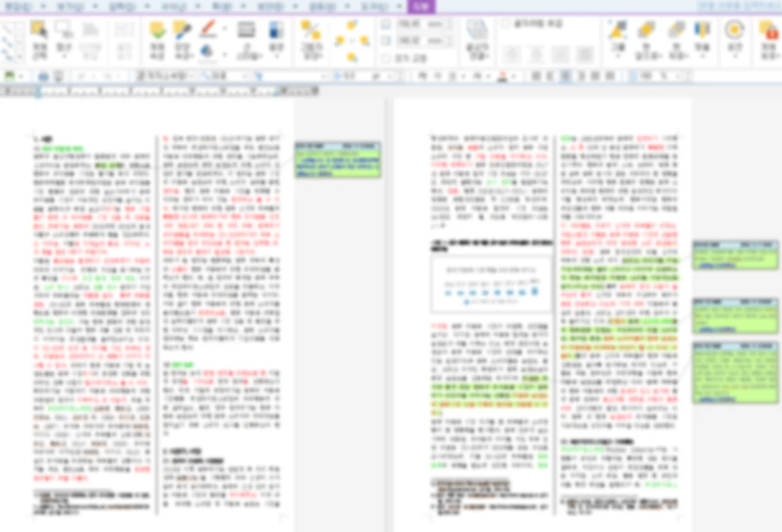Screen dimensions: 782x532
Task: Select the memo box beside left page
Action: pos(337,160)
